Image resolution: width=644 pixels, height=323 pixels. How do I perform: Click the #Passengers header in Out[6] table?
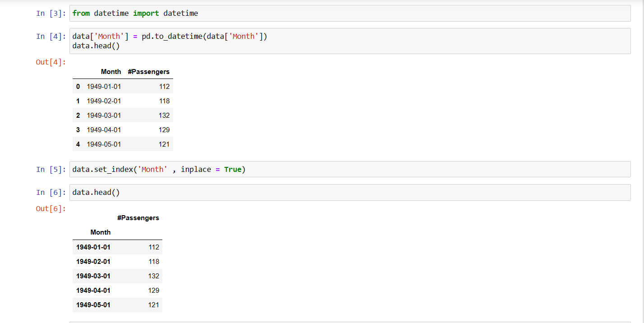pyautogui.click(x=138, y=218)
